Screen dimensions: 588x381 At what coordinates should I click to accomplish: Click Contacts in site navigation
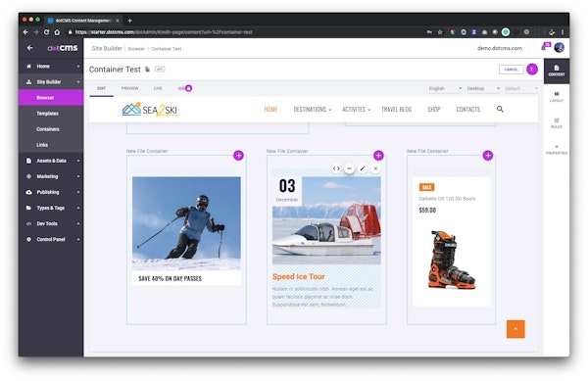[x=468, y=110]
